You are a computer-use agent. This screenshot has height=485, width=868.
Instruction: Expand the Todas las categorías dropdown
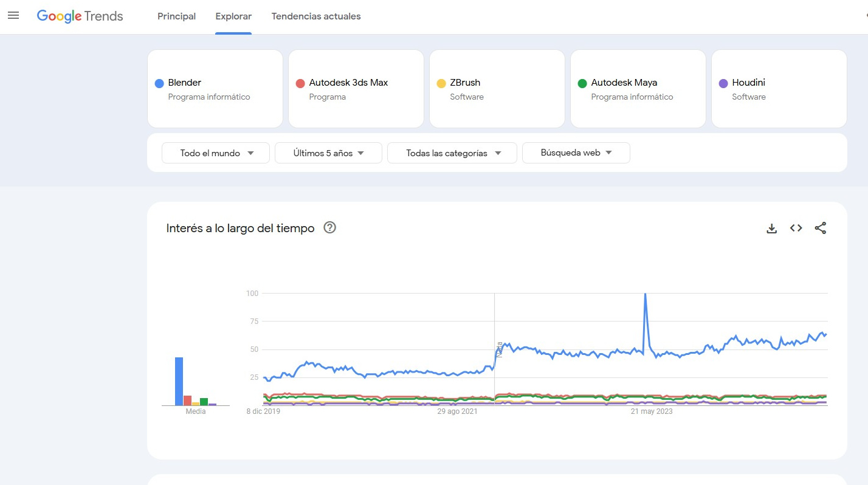(452, 153)
